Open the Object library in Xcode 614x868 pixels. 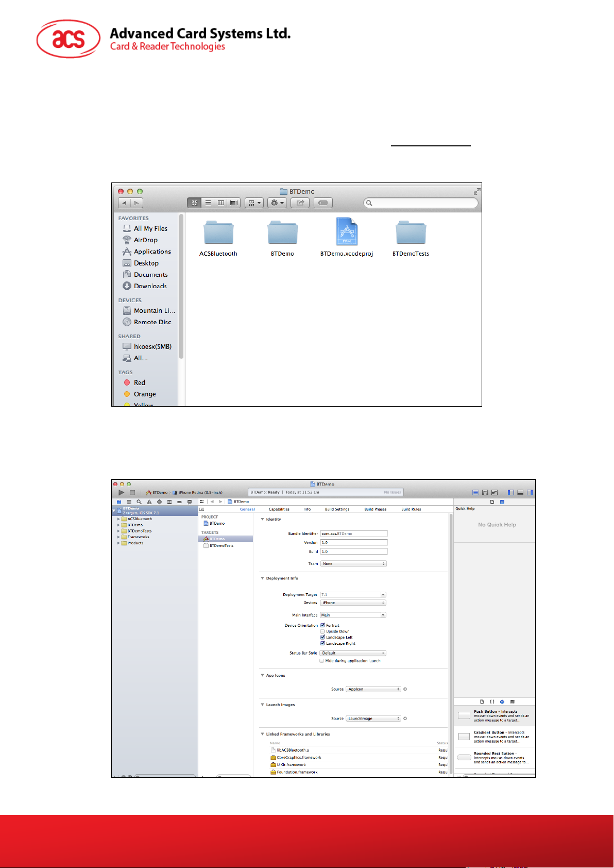tap(502, 702)
